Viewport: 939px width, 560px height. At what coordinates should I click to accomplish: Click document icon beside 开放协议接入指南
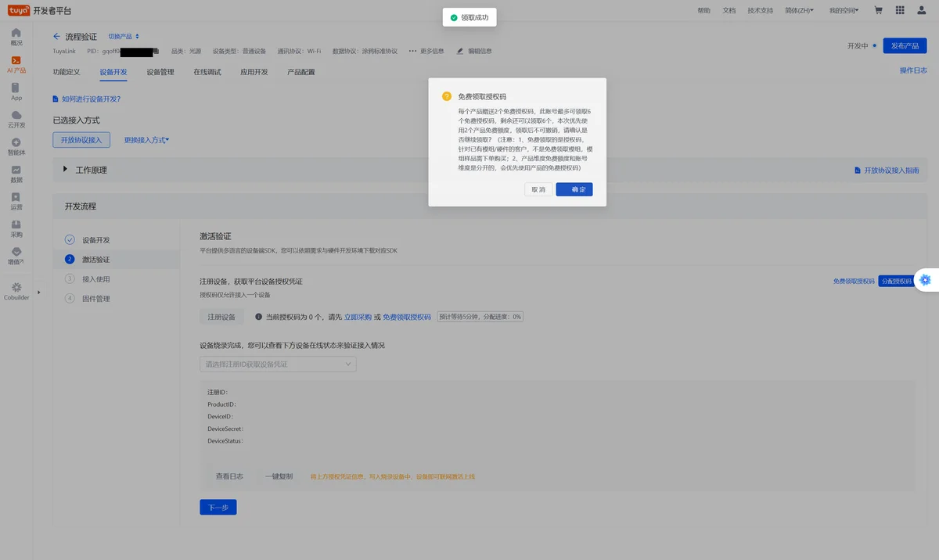tap(858, 170)
